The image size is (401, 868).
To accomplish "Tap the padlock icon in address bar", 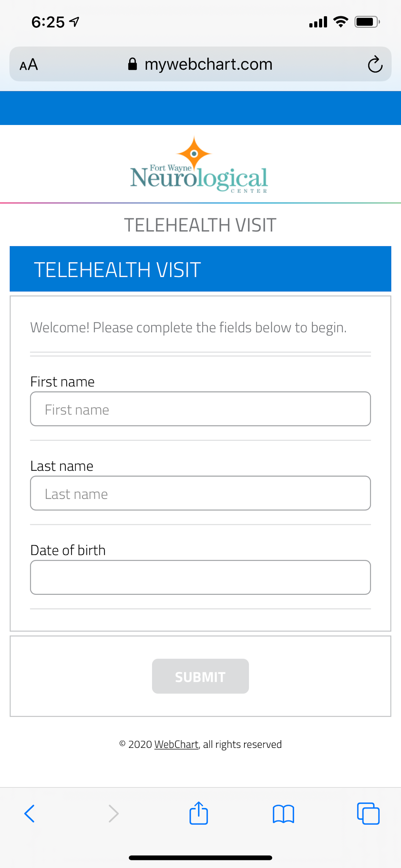I will click(132, 64).
